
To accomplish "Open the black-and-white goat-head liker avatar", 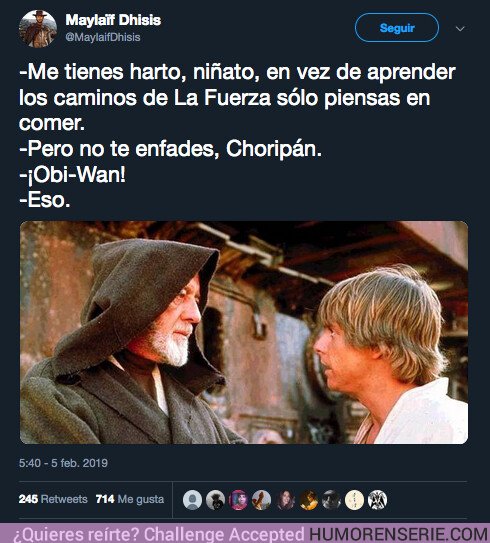I will pos(377,500).
